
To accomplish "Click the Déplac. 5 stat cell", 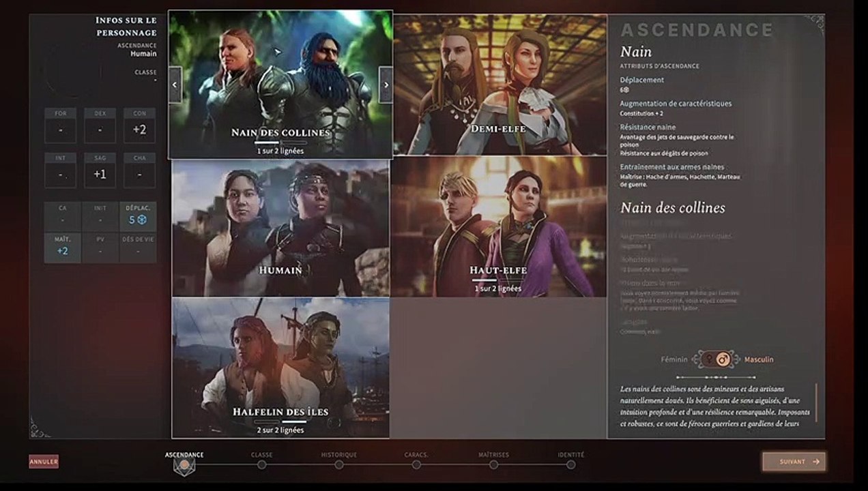I will tap(138, 216).
